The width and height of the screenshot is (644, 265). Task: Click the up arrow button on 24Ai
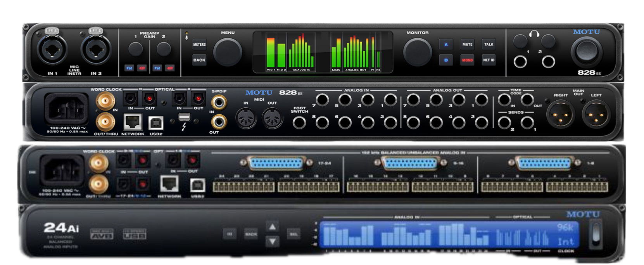(273, 227)
